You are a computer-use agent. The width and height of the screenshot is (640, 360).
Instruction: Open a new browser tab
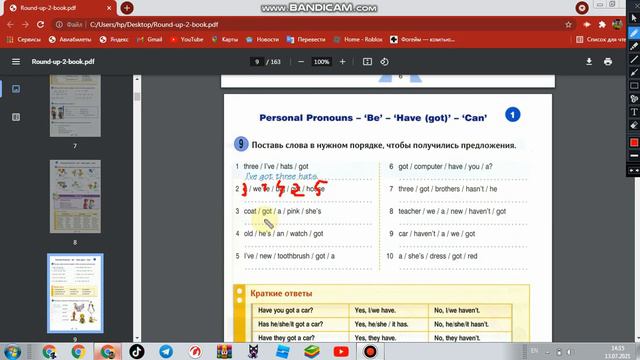point(127,8)
